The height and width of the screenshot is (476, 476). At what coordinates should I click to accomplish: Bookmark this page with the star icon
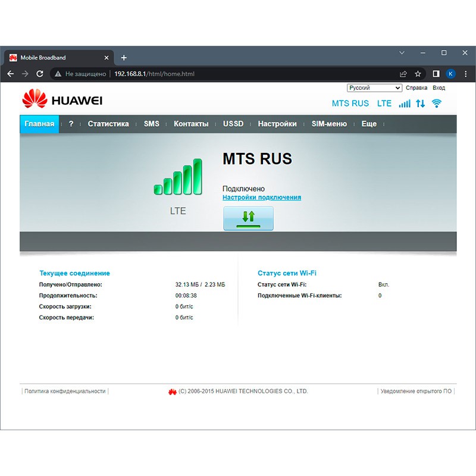pos(418,74)
